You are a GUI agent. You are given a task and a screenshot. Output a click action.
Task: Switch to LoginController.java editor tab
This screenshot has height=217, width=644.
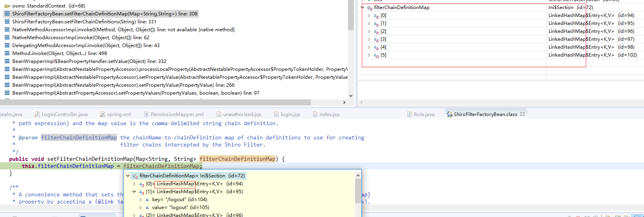coord(61,114)
